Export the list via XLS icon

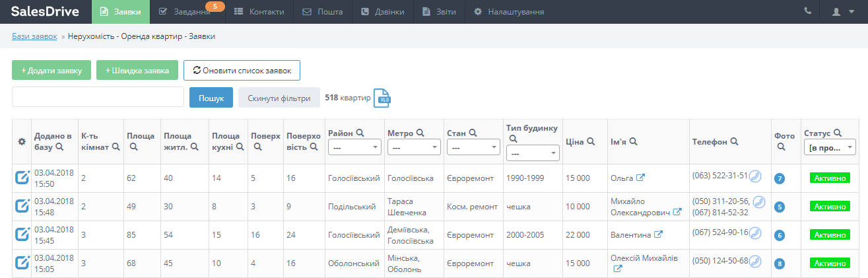pos(382,98)
